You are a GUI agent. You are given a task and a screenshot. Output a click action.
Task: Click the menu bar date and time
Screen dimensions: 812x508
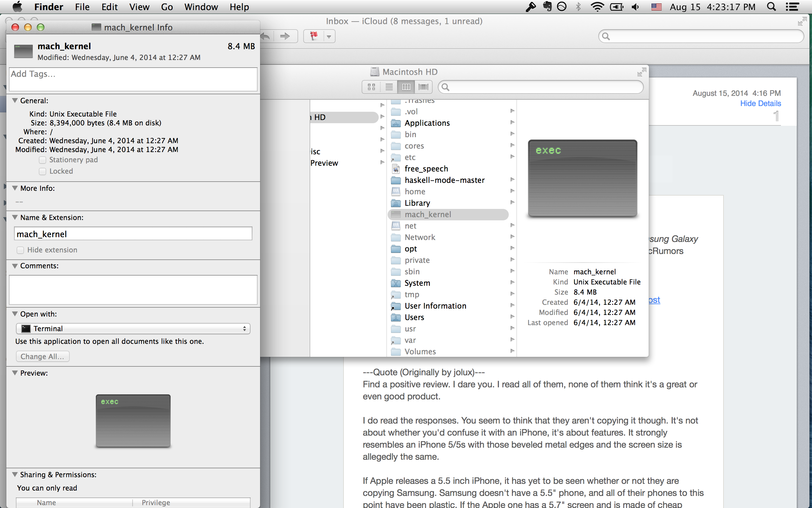coord(713,7)
